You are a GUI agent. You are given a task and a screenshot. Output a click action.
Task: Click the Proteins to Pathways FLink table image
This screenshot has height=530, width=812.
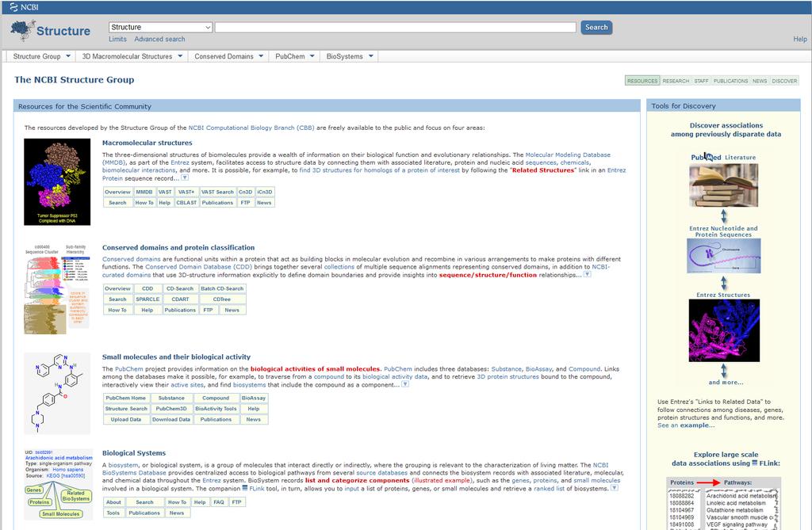point(723,504)
